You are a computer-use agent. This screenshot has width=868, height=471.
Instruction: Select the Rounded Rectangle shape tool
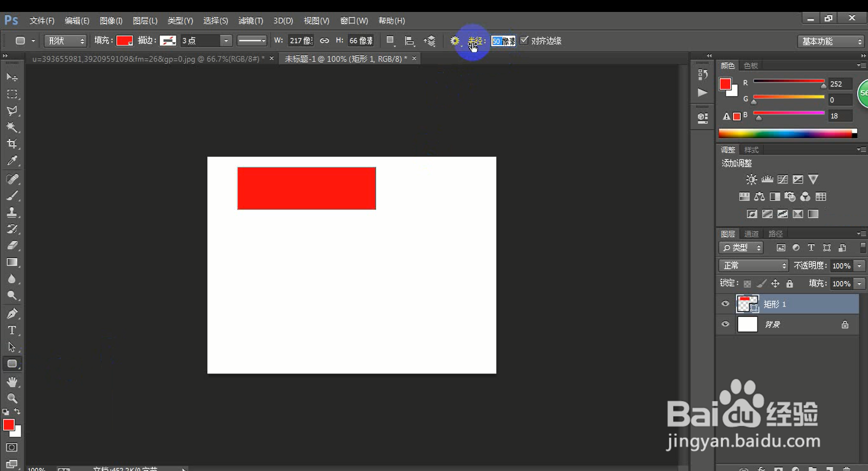coord(12,364)
